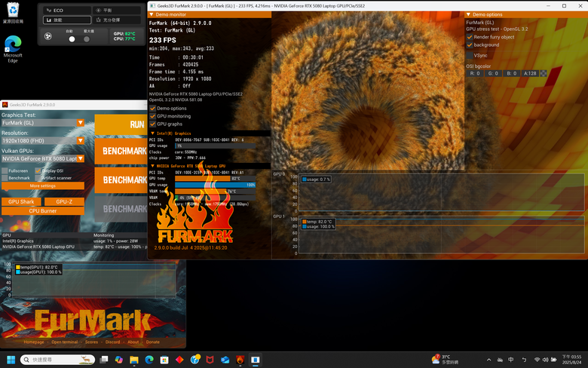Collapse NVIDIA GeForce RTX 5080 Laptop GPU section

click(x=152, y=166)
